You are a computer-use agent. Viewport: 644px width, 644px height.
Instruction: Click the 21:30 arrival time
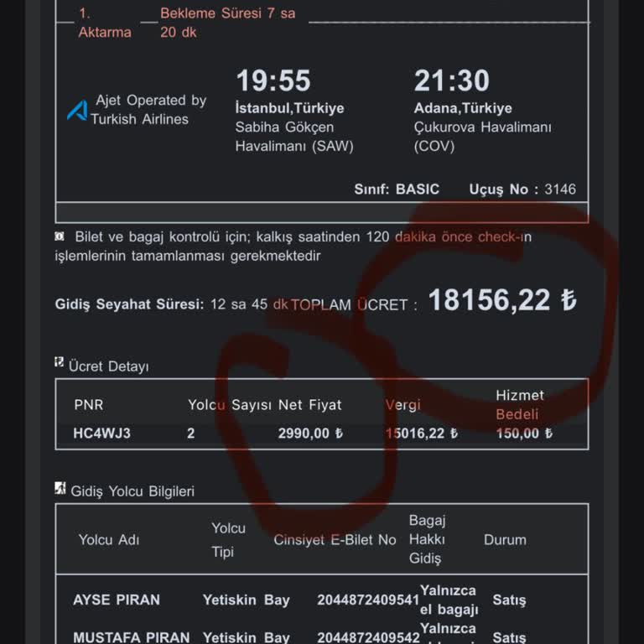(451, 80)
